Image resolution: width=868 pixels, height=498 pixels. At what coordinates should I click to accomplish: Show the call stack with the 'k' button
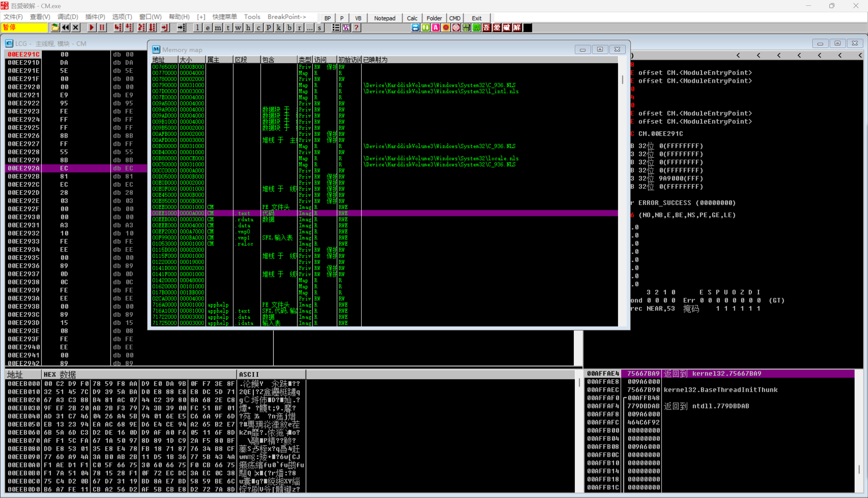click(279, 28)
